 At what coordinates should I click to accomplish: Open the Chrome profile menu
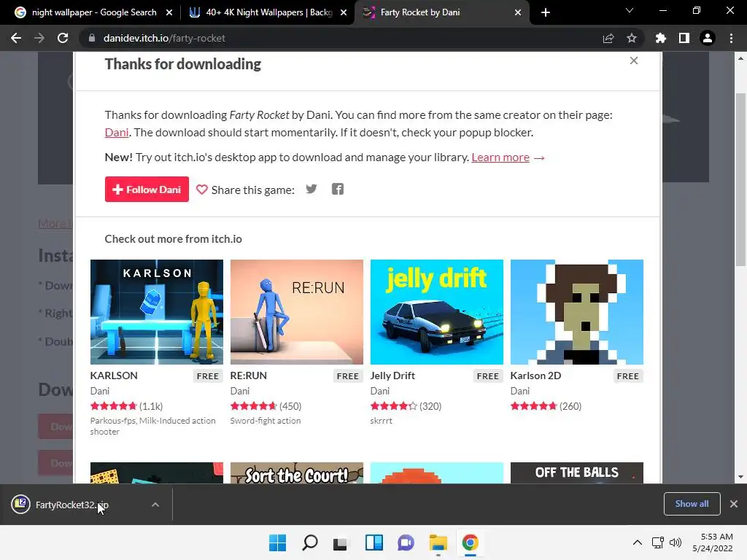(x=708, y=38)
